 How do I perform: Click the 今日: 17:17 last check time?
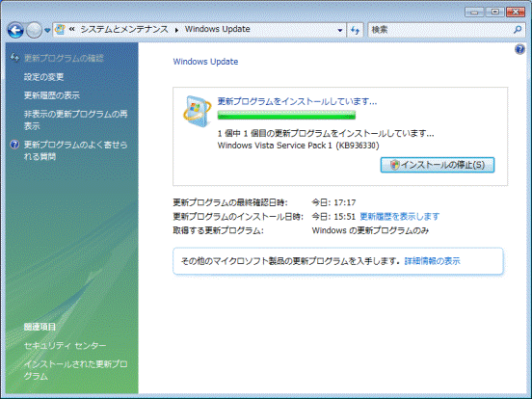point(333,202)
